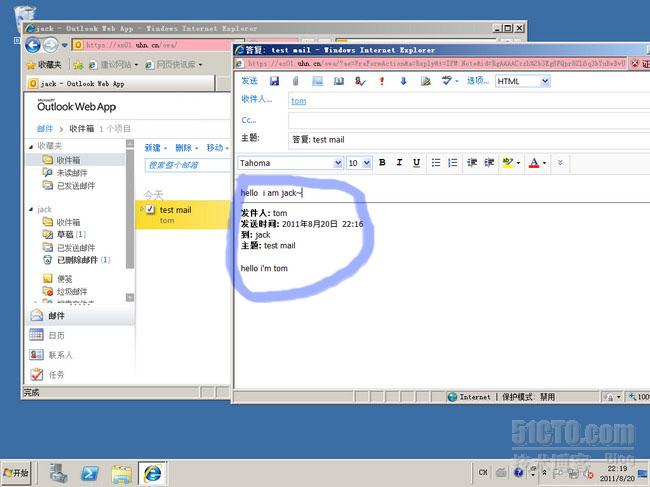650x487 pixels.
Task: Open the font color dropdown arrow
Action: [x=544, y=163]
